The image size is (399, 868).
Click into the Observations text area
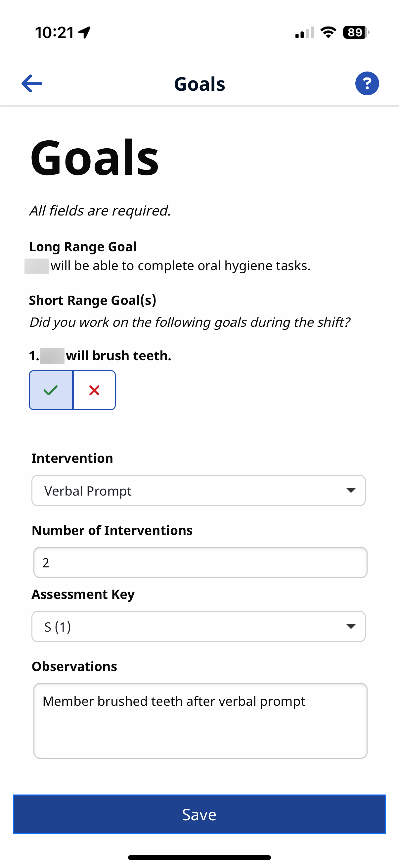(x=200, y=720)
